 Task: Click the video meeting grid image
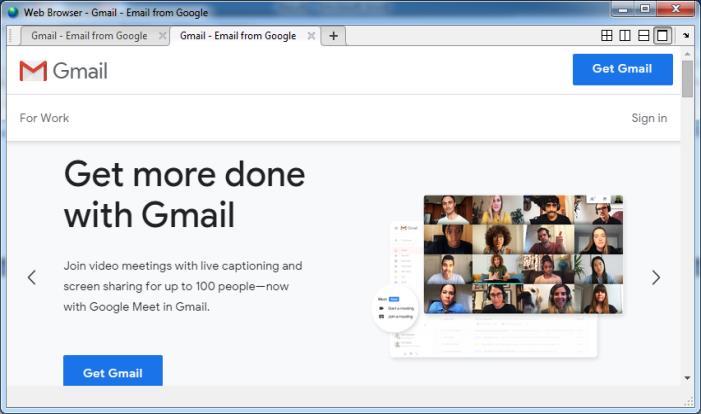coord(523,254)
